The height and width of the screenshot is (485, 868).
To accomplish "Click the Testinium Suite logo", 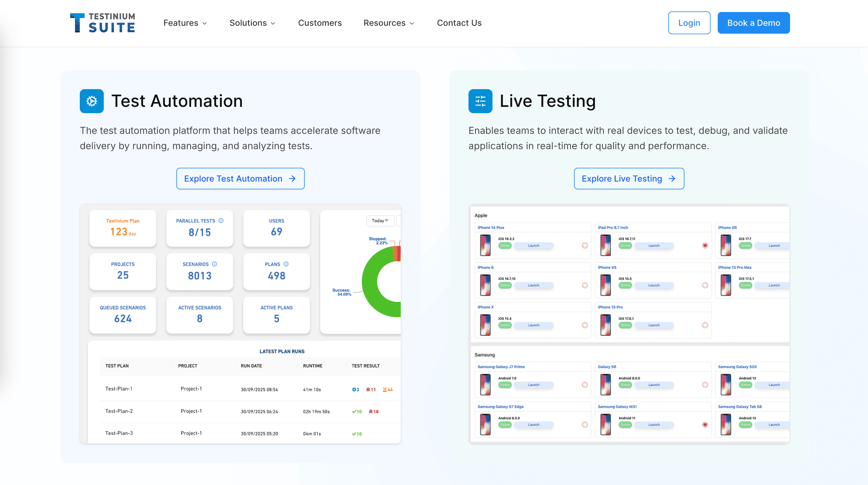I will coord(103,23).
